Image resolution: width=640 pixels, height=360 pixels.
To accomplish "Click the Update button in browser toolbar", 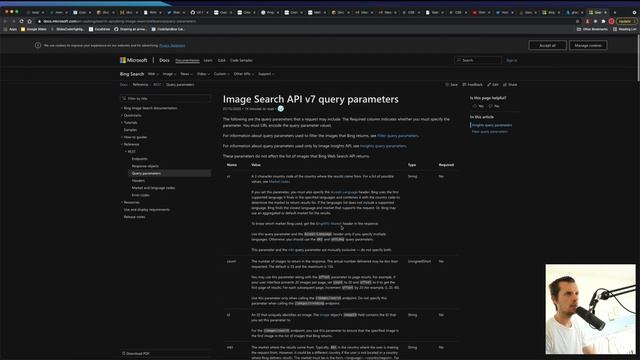I will tap(626, 21).
